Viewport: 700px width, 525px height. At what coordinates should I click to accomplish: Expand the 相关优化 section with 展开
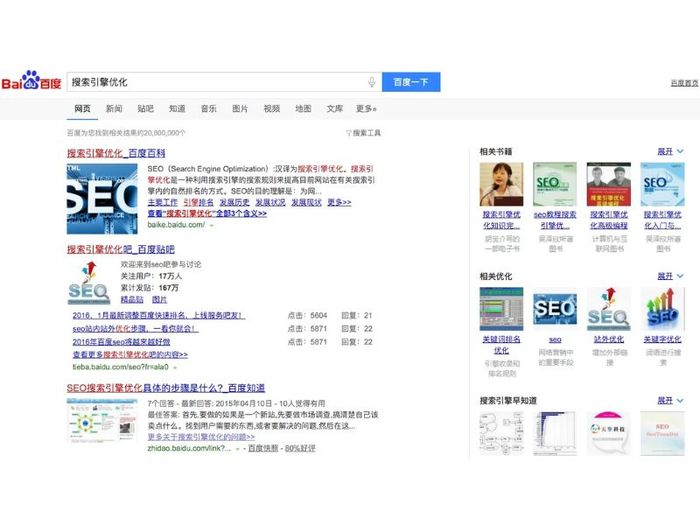coord(669,276)
